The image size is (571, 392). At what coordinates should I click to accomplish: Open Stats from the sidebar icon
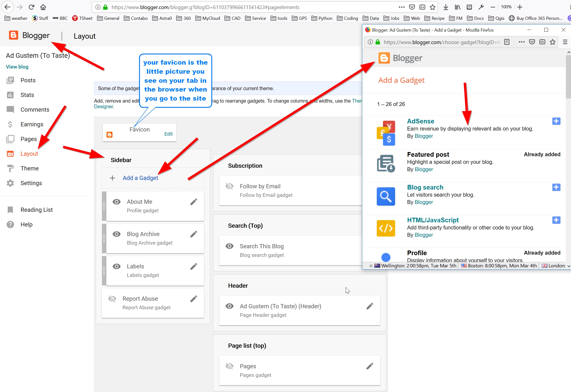[10, 95]
